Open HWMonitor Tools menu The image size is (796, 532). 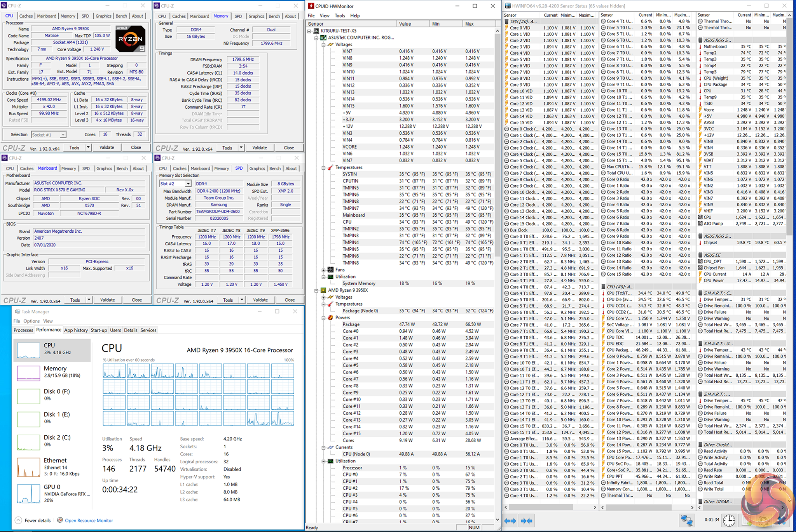tap(340, 16)
